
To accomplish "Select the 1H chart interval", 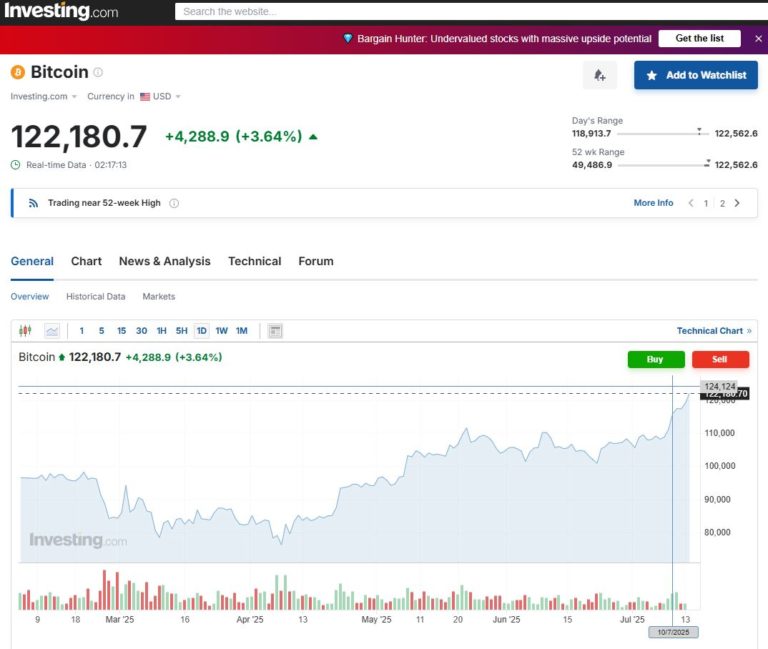I will [161, 331].
